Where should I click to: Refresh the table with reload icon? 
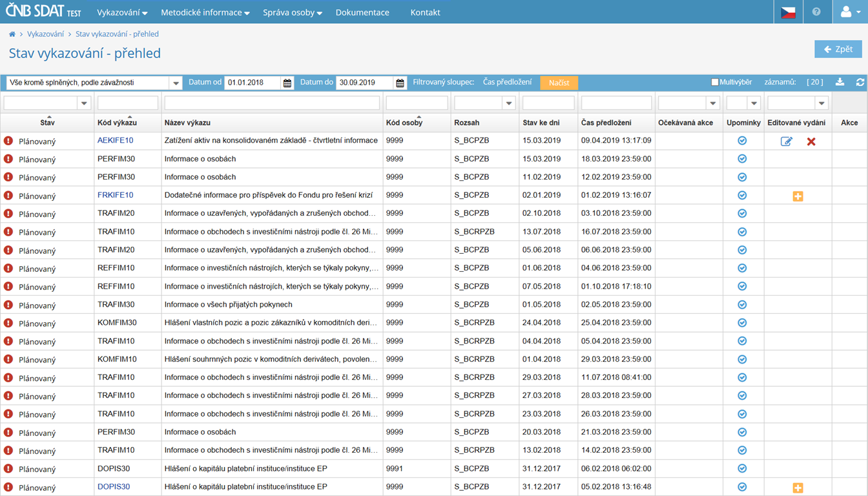click(x=860, y=82)
